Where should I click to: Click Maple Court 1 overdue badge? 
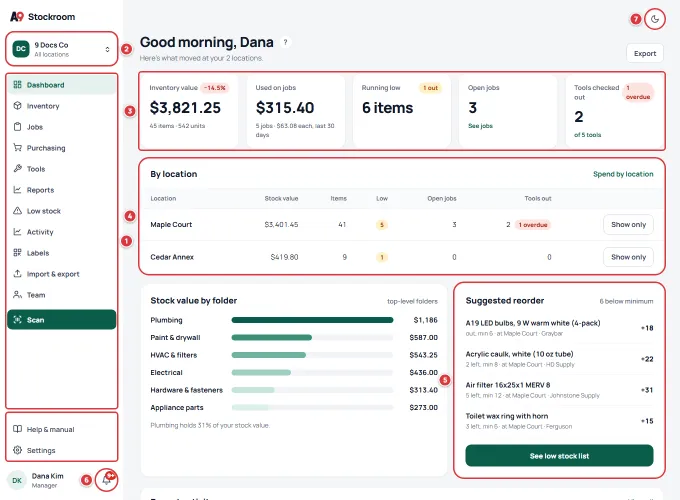[533, 225]
